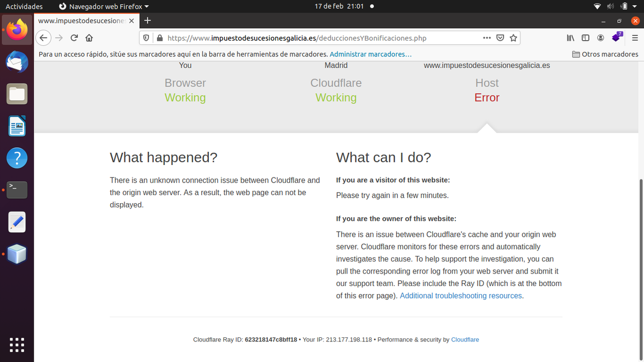
Task: Show applications grid button
Action: click(17, 345)
